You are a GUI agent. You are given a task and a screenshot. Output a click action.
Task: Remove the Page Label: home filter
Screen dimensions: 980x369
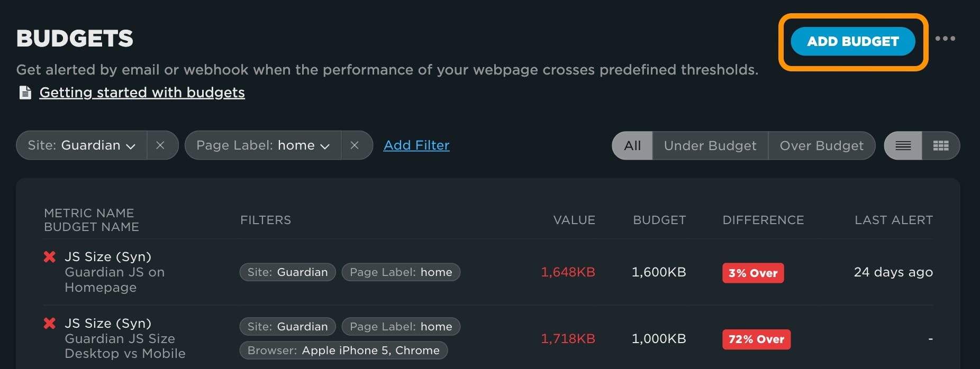[355, 145]
